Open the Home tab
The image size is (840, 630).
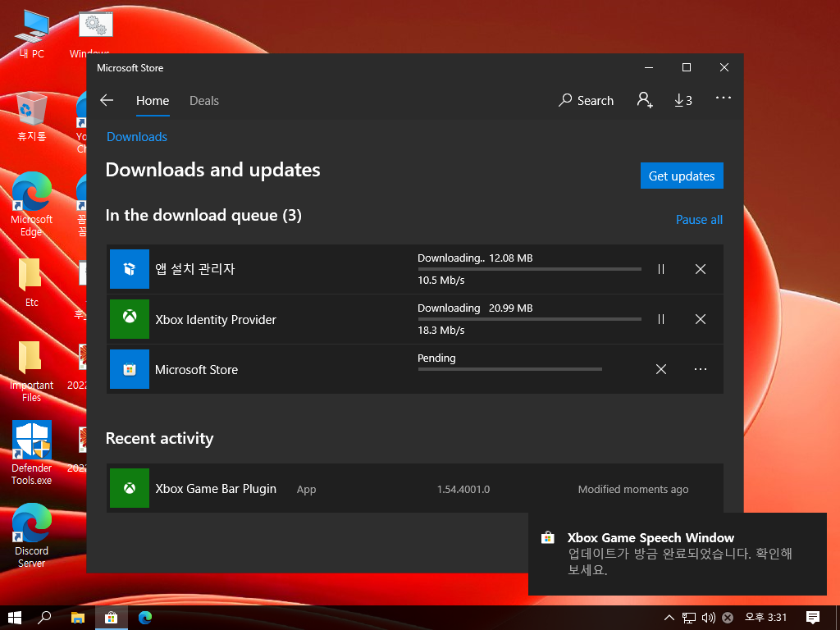click(153, 101)
